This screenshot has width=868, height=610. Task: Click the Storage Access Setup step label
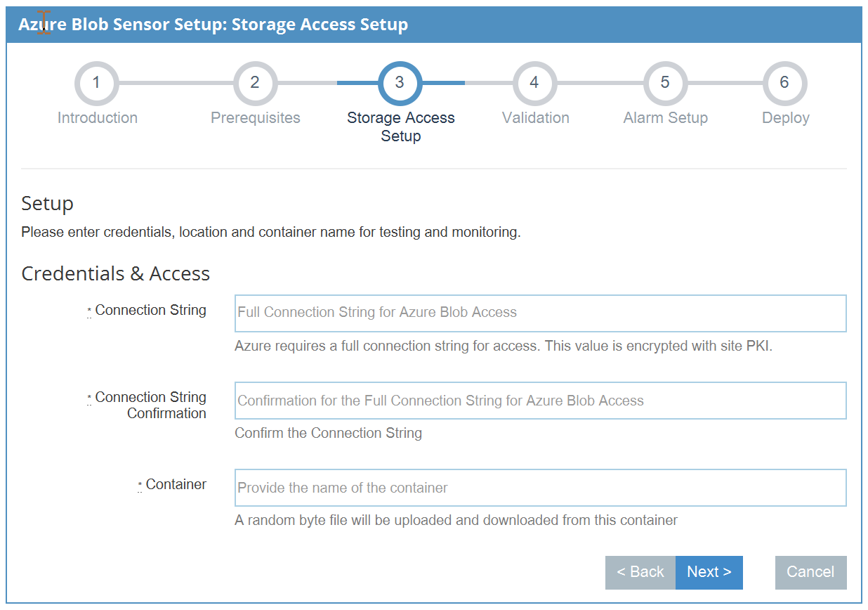click(401, 126)
